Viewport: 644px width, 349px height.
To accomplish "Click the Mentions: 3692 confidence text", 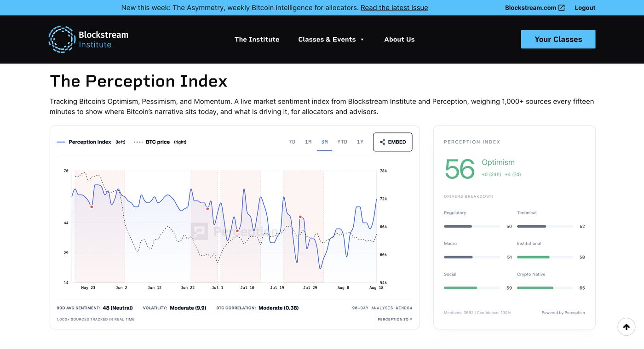I will (477, 313).
